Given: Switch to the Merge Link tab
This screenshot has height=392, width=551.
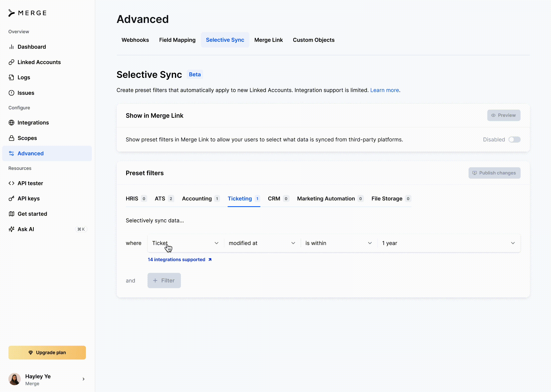Looking at the screenshot, I should click(x=269, y=40).
